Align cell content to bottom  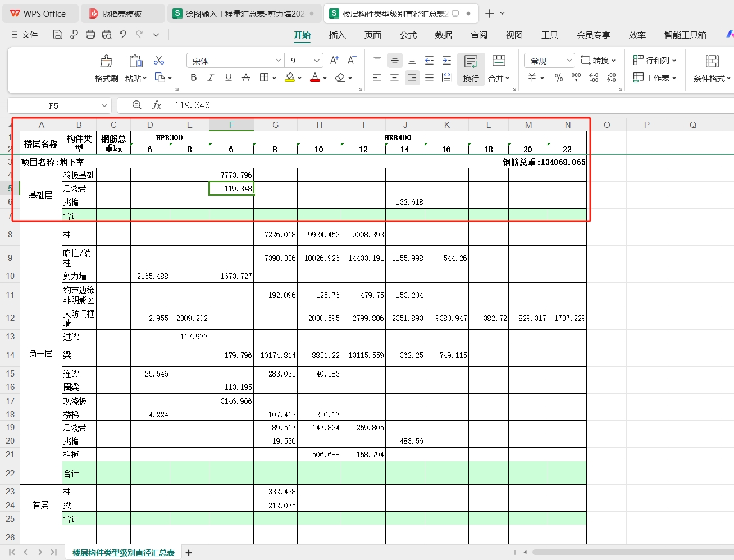pos(412,60)
